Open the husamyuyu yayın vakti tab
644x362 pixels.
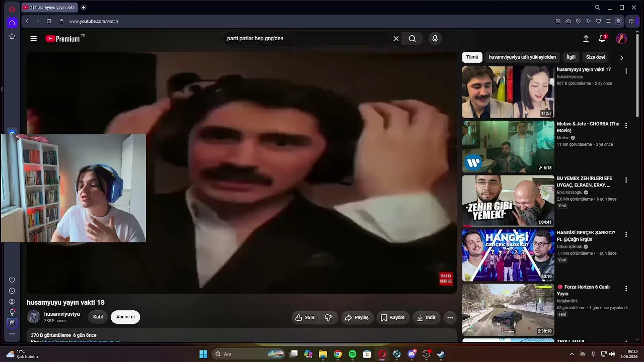click(49, 8)
